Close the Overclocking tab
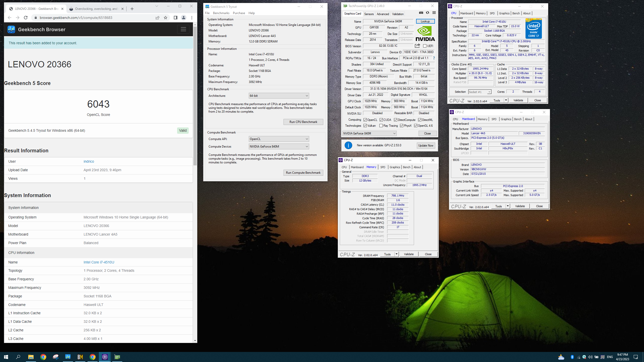644x362 pixels. (123, 9)
